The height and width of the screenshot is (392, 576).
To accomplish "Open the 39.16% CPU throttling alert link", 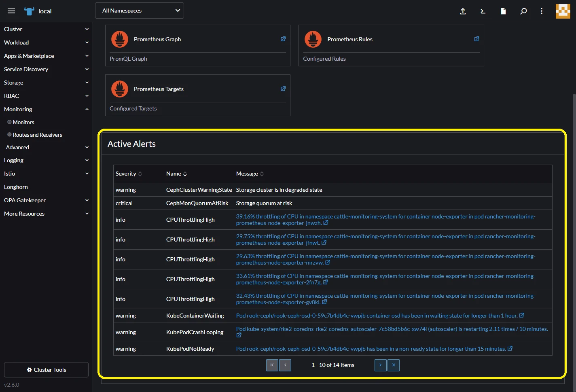I will tap(385, 220).
